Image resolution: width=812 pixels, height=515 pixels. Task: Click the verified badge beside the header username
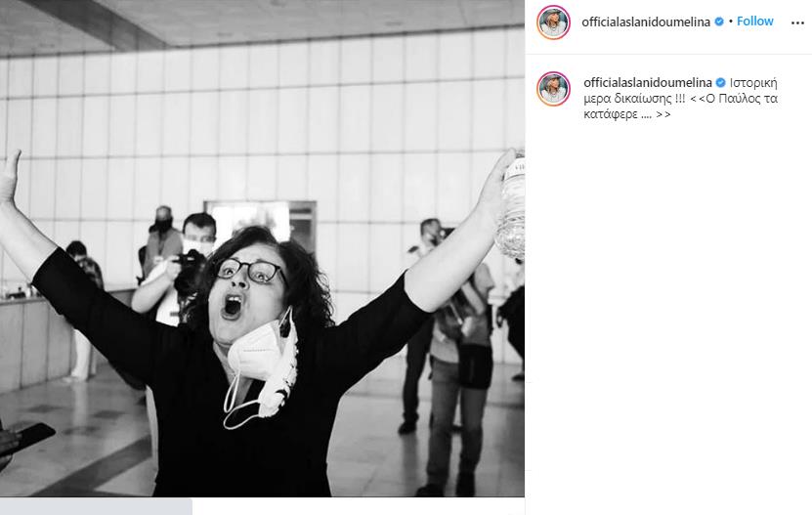pyautogui.click(x=719, y=21)
